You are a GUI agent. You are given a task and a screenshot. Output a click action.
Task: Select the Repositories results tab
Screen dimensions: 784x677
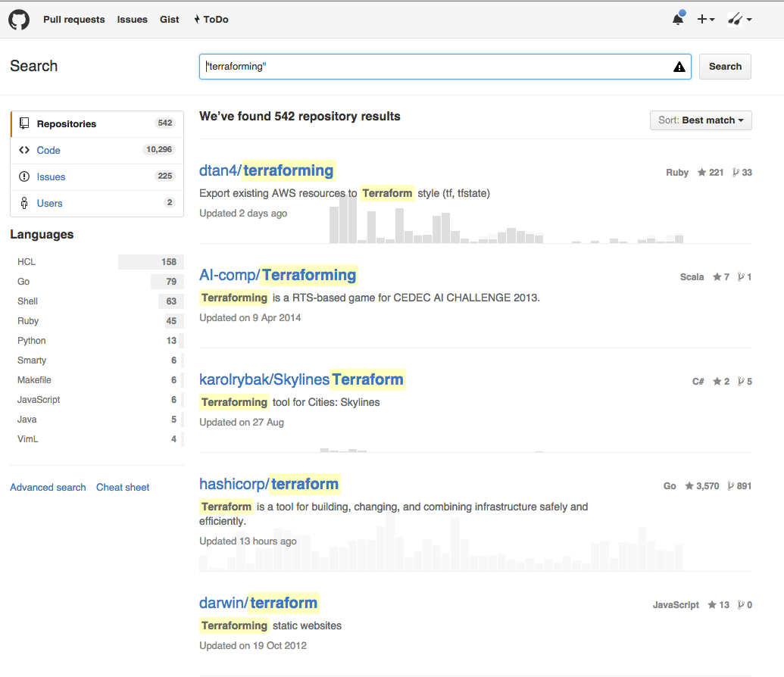[97, 124]
